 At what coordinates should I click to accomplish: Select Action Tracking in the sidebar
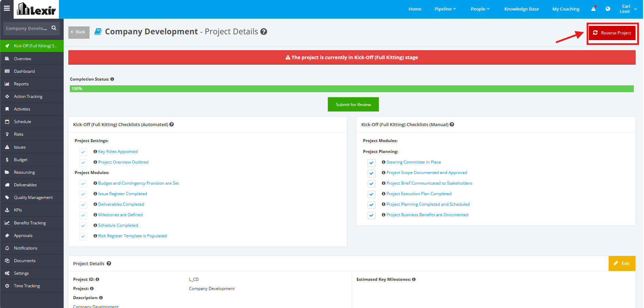click(x=32, y=97)
